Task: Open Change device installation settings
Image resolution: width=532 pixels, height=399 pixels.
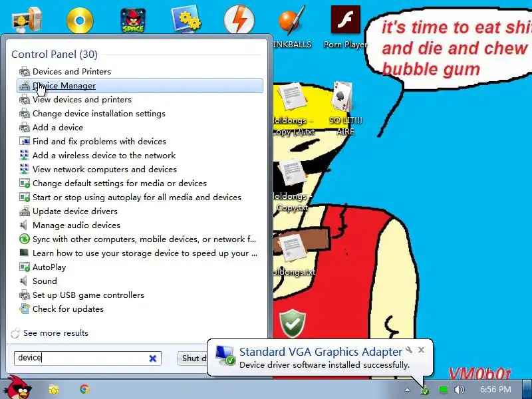Action: pyautogui.click(x=140, y=113)
